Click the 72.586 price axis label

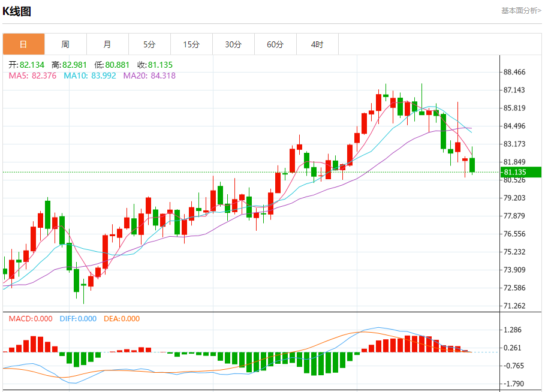coord(514,288)
